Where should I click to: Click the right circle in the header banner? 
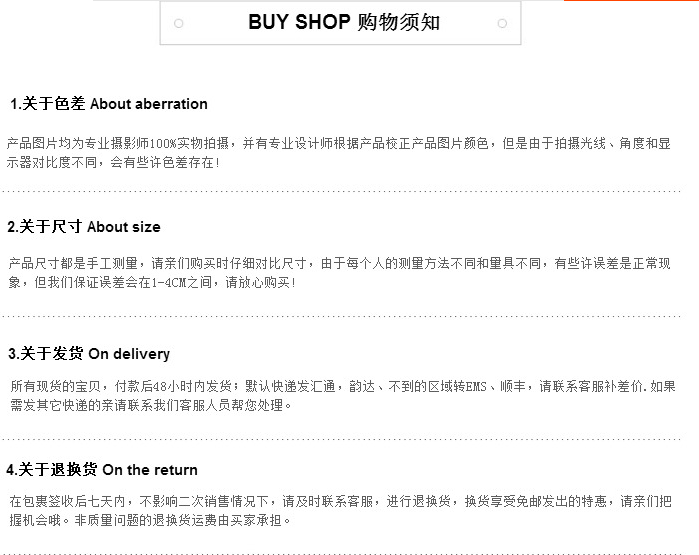[502, 23]
